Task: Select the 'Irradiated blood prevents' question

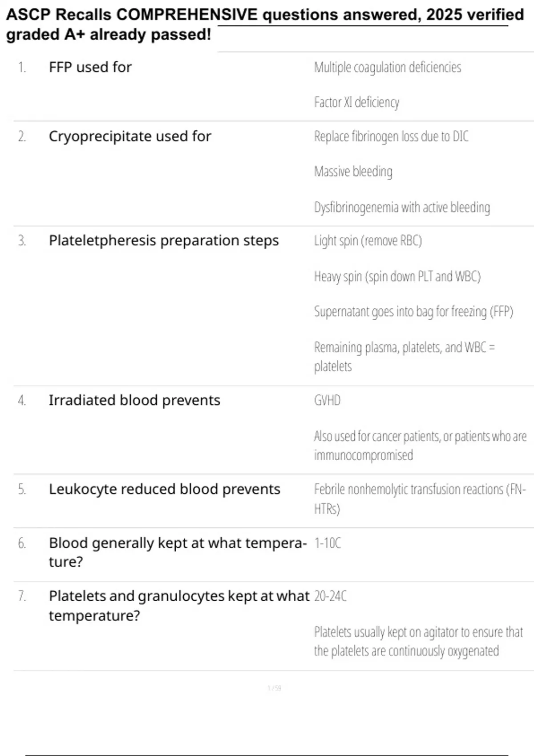Action: click(134, 400)
